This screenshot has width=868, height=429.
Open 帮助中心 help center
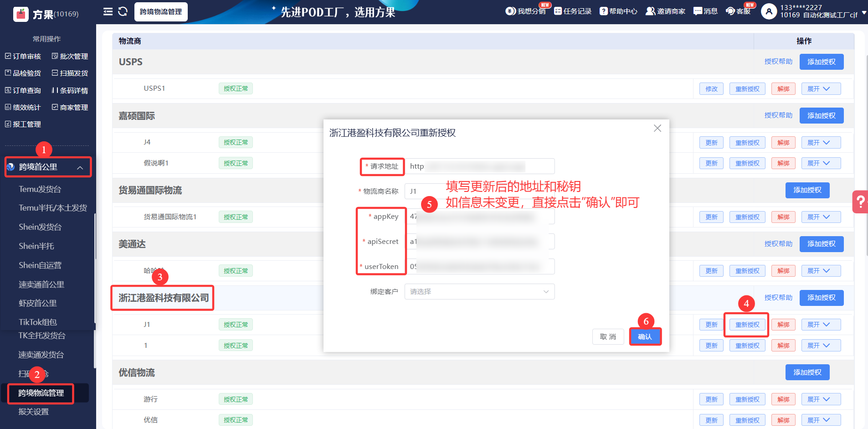618,11
